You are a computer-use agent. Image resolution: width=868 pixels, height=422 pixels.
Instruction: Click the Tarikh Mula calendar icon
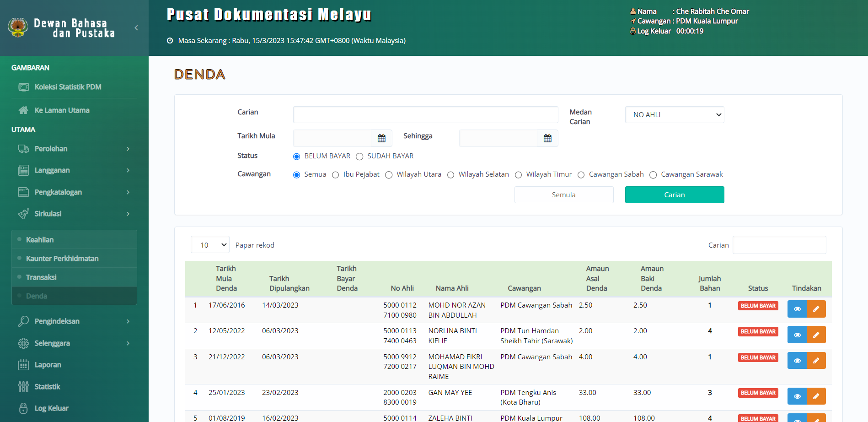click(381, 138)
